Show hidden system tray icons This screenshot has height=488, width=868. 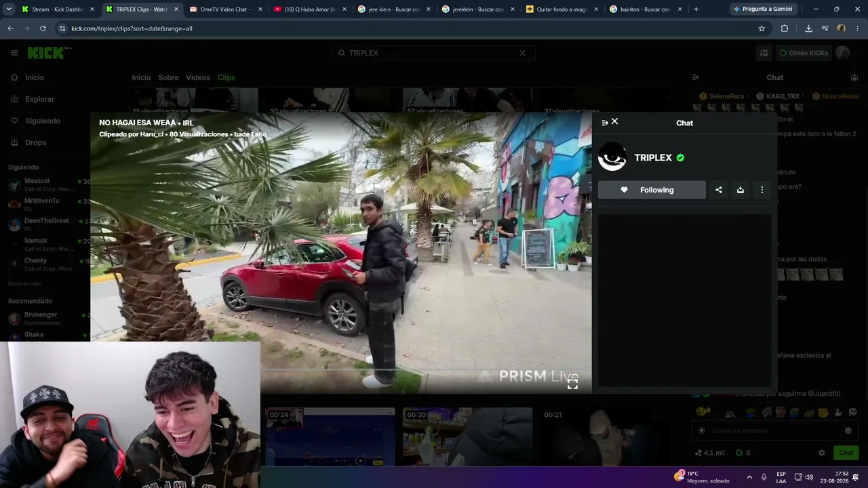(749, 477)
